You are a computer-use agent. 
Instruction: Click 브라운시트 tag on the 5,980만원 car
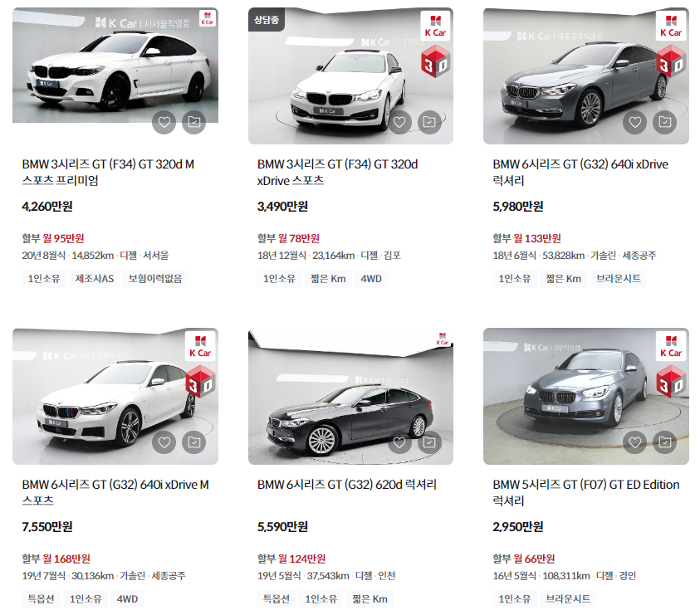pyautogui.click(x=619, y=279)
